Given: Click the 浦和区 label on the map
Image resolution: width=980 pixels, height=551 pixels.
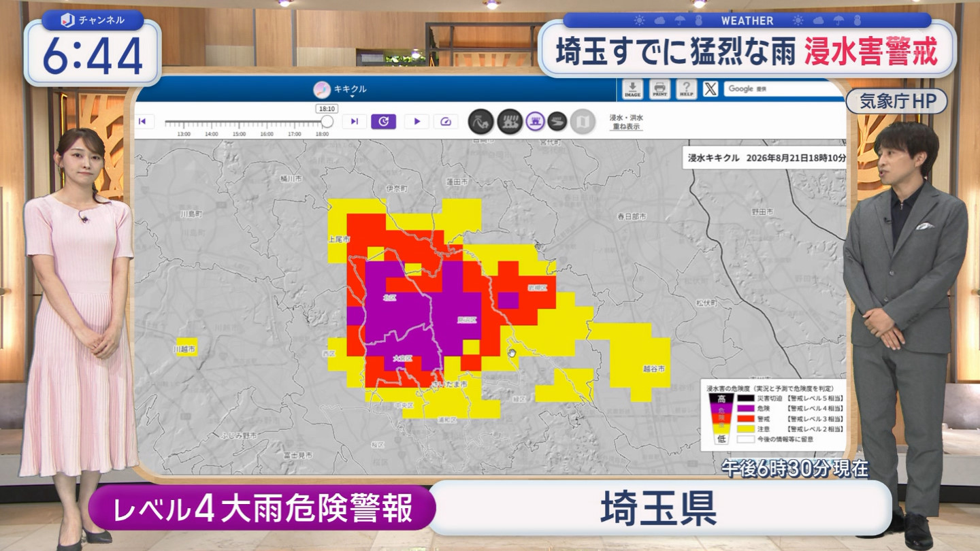Looking at the screenshot, I should coord(446,420).
